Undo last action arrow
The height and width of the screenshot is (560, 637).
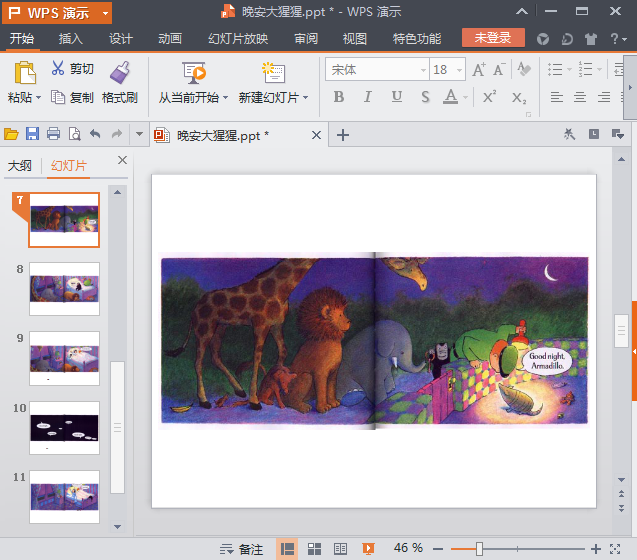[x=95, y=134]
